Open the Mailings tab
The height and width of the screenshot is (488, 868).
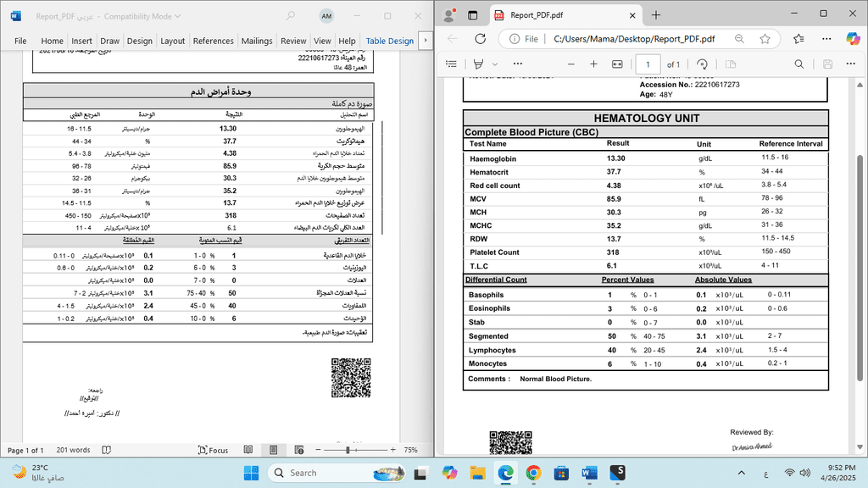pos(257,41)
